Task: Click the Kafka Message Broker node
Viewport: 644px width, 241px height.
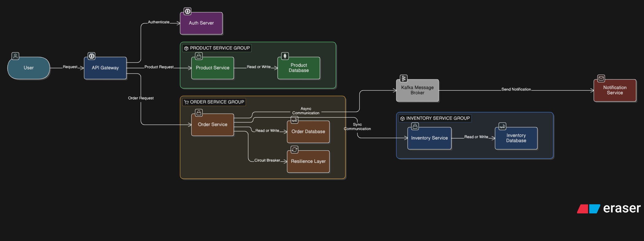Action: [417, 90]
